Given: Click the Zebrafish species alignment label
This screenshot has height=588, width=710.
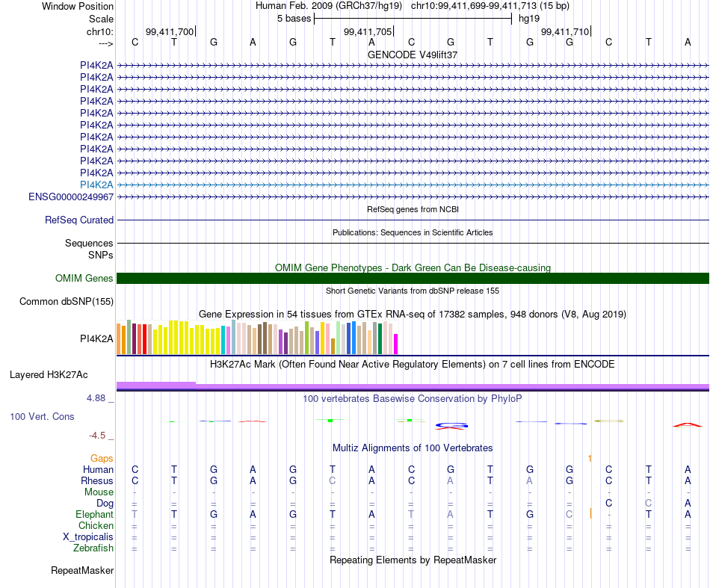Looking at the screenshot, I should [x=93, y=548].
